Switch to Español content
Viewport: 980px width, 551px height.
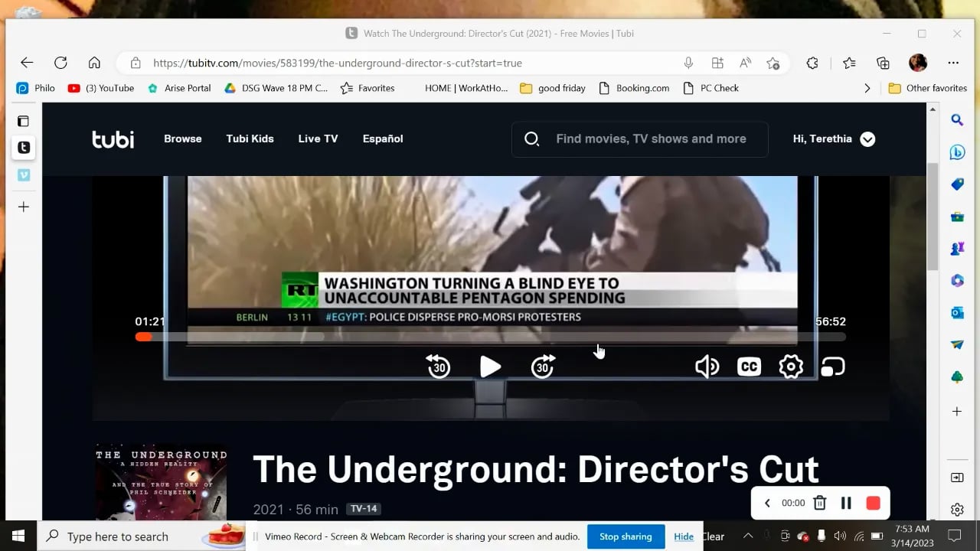(383, 139)
